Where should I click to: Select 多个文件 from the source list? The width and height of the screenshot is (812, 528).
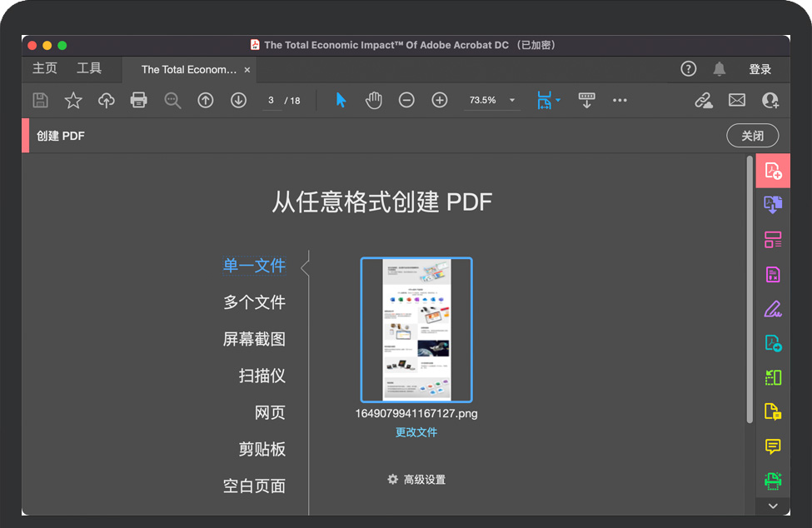(x=254, y=302)
